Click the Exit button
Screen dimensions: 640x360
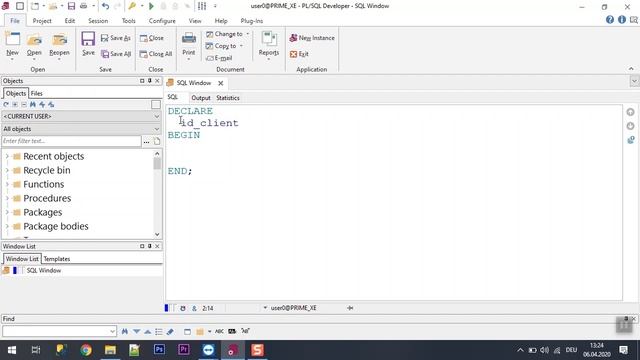(x=299, y=54)
